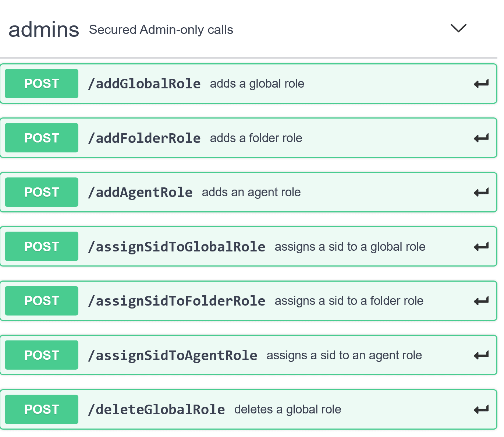This screenshot has width=504, height=437.
Task: Click the /addAgentRole endpoint link
Action: coord(140,192)
